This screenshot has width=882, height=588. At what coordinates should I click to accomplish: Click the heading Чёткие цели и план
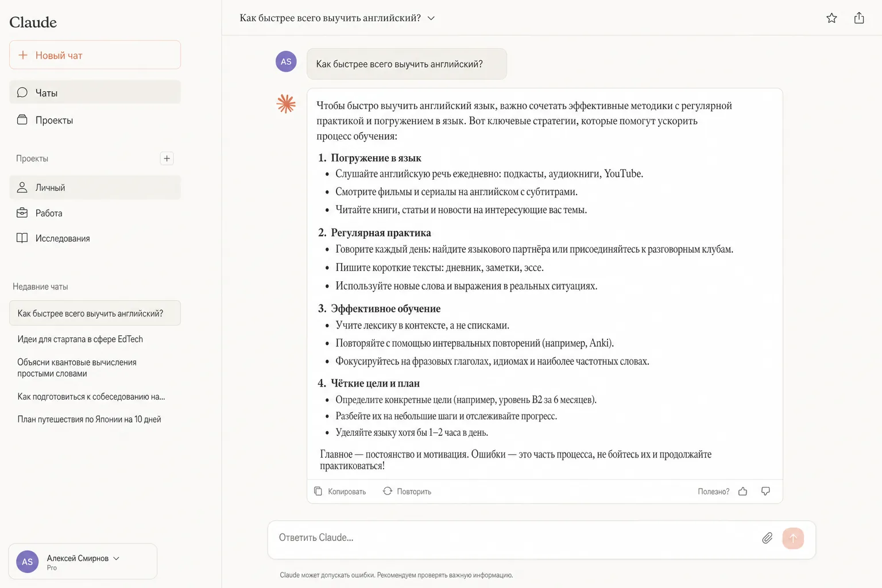coord(375,383)
